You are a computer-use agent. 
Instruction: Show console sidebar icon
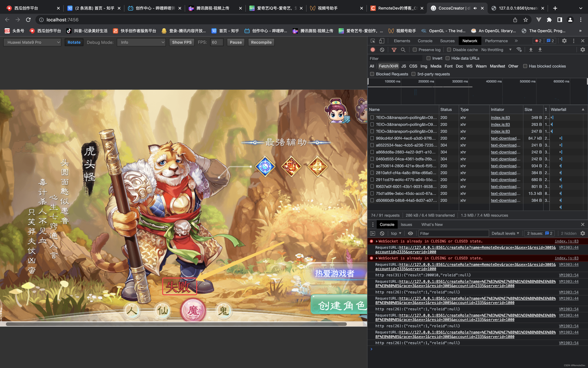(x=372, y=233)
